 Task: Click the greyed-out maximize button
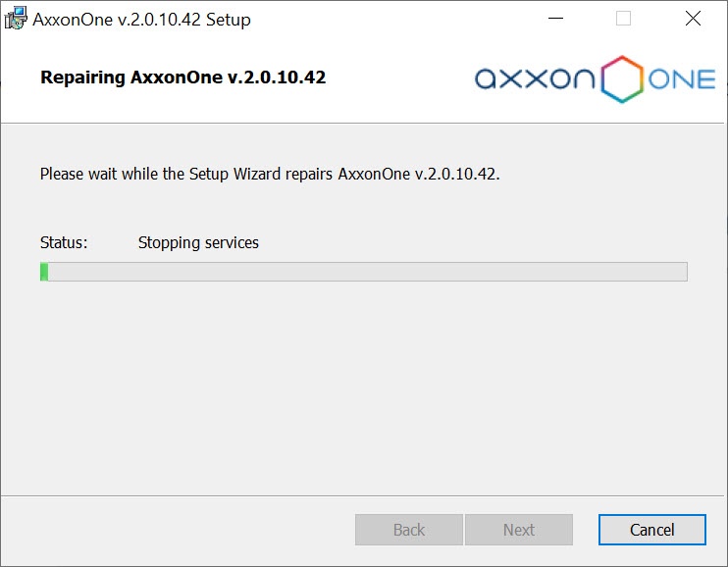pyautogui.click(x=623, y=19)
